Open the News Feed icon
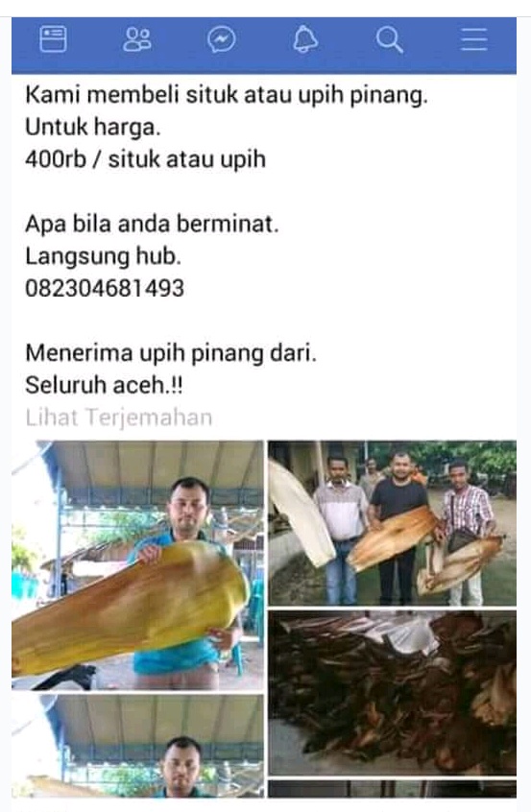The height and width of the screenshot is (812, 531). [x=54, y=39]
